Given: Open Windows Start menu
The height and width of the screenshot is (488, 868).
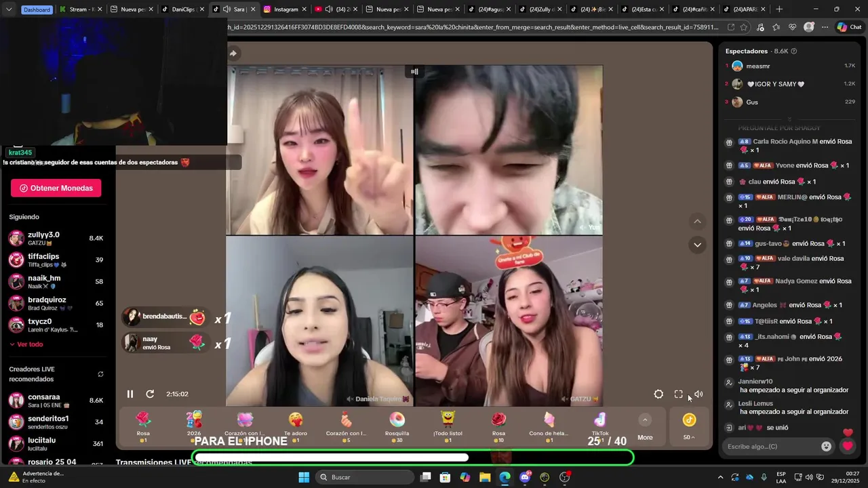Looking at the screenshot, I should [x=304, y=477].
